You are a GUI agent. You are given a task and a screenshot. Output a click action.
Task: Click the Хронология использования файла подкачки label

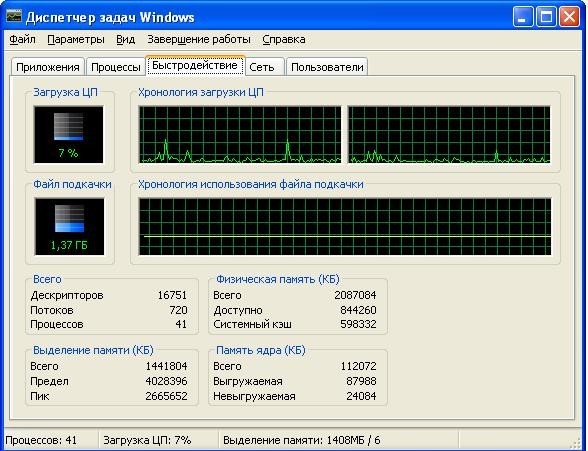(251, 184)
